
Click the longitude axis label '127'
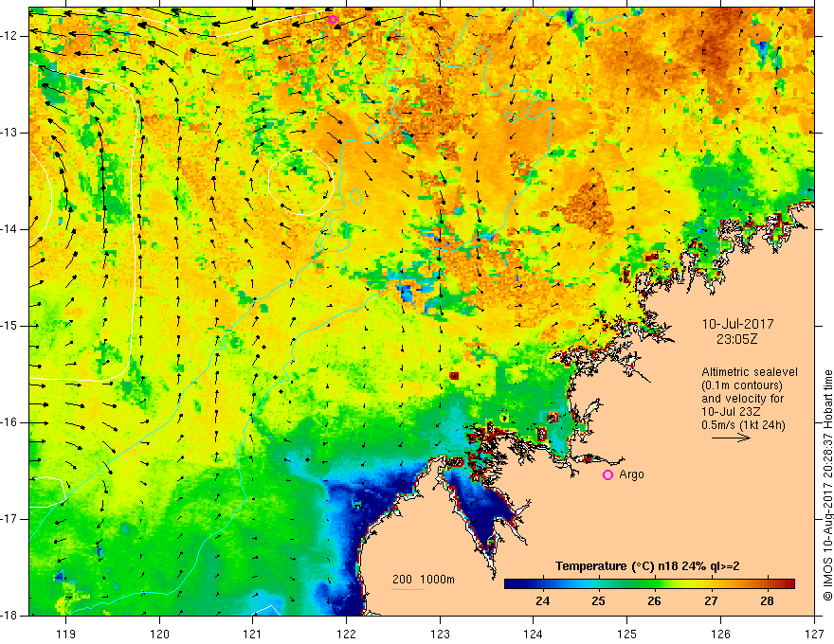(814, 634)
